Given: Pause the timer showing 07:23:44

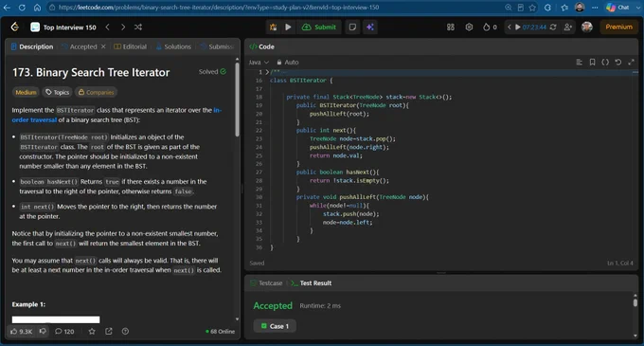Looking at the screenshot, I should point(518,27).
